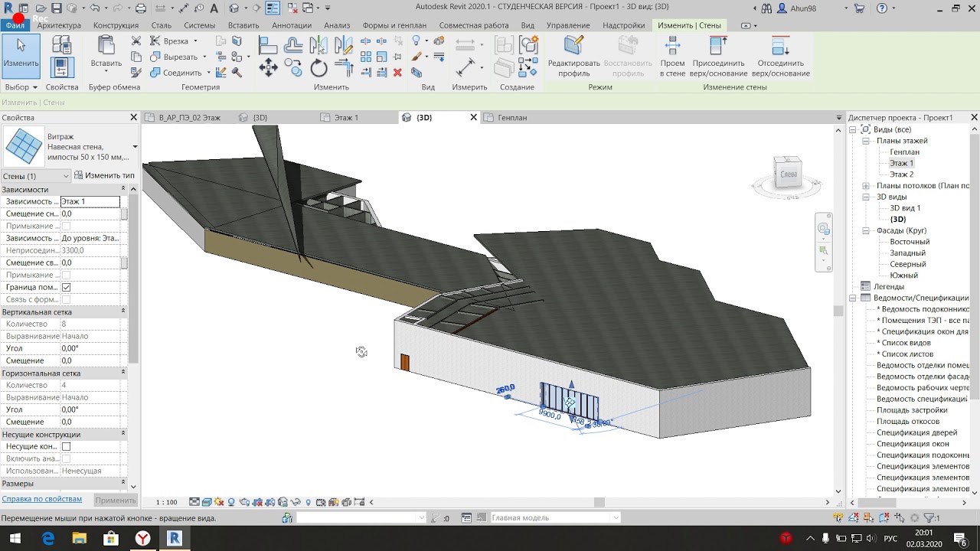Click Save icon in quick access toolbar

click(56, 8)
